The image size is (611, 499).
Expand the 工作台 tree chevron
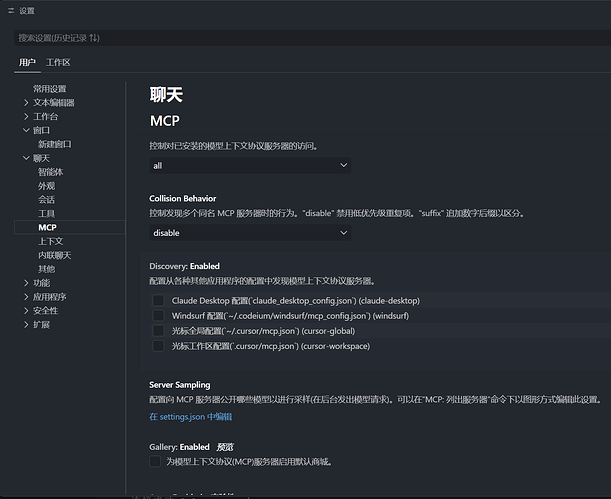tap(26, 116)
